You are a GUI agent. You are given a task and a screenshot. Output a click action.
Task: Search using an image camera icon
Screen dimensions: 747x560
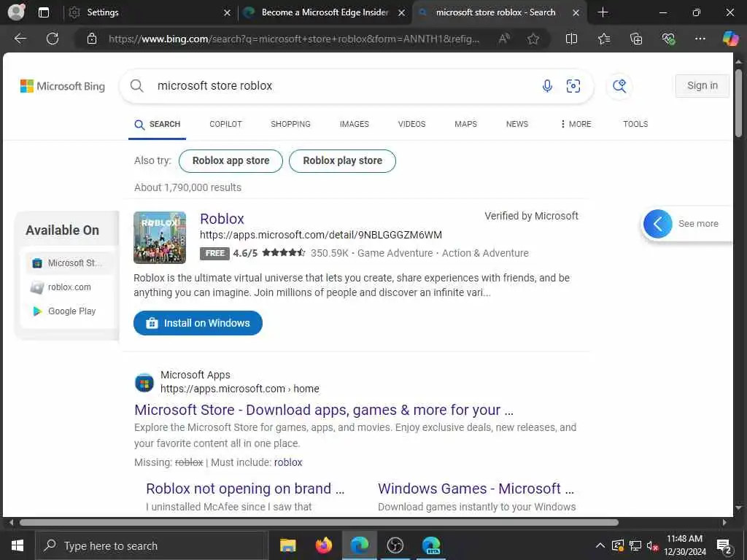click(573, 86)
